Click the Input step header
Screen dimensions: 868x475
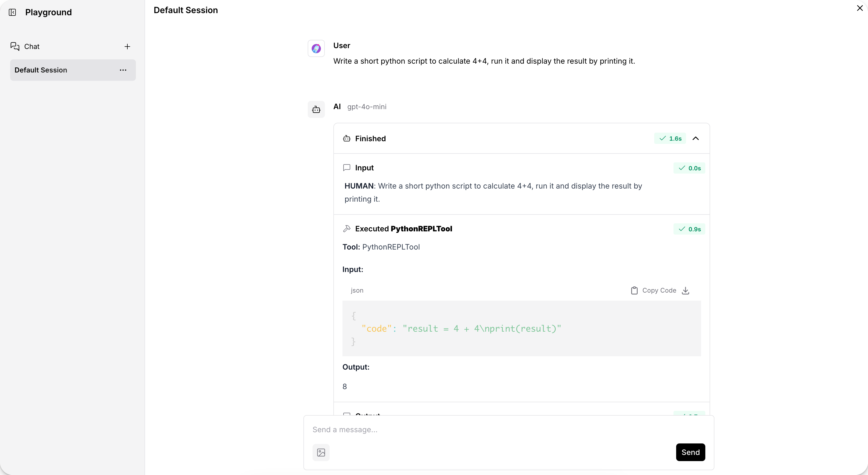[364, 168]
